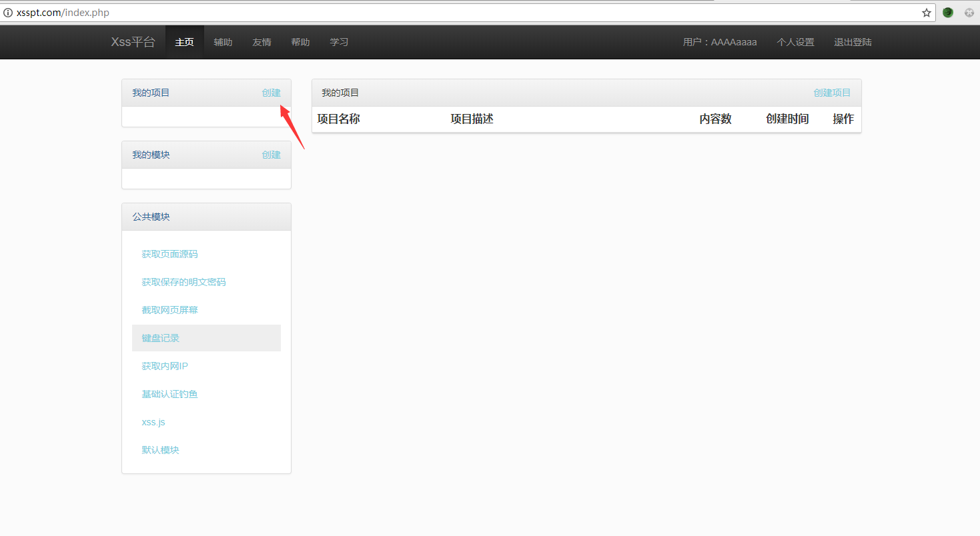Open 个人设置 personal settings
Image resolution: width=980 pixels, height=536 pixels.
pos(795,42)
